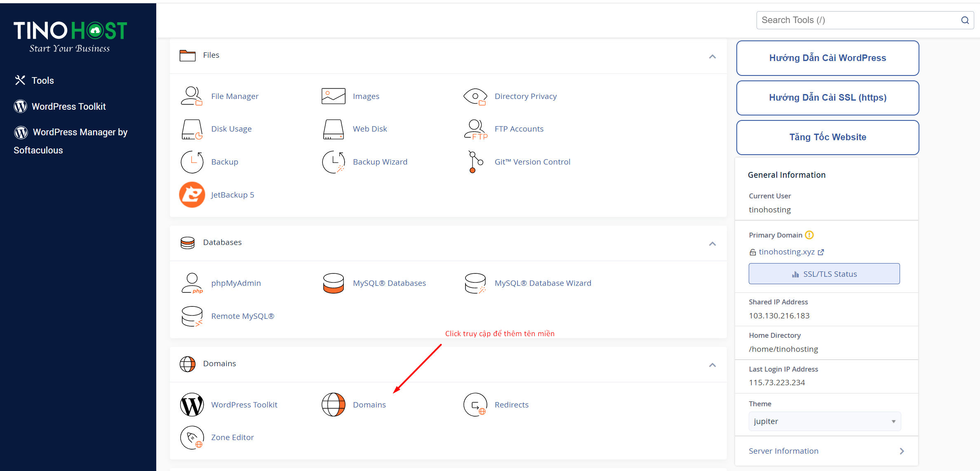Viewport: 980px width, 471px height.
Task: Open WordPress Manager by Softaculous sidebar item
Action: coord(71,141)
